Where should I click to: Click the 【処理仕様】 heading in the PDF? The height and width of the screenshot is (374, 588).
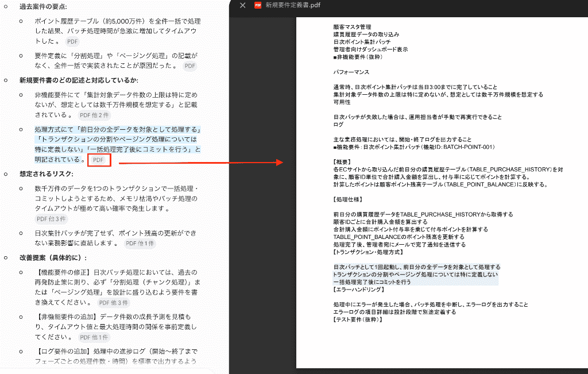(x=348, y=199)
